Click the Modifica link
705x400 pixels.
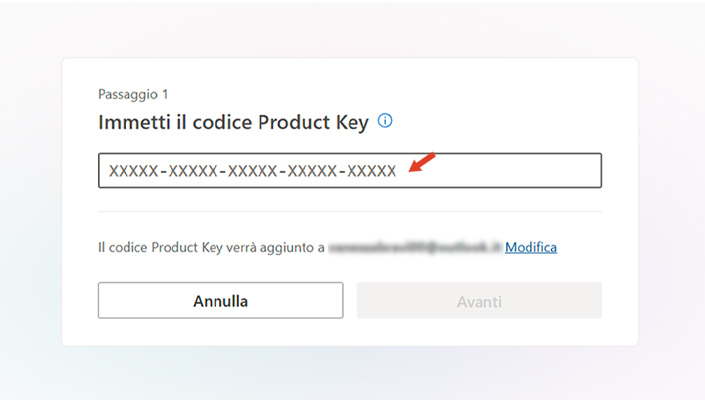[530, 246]
